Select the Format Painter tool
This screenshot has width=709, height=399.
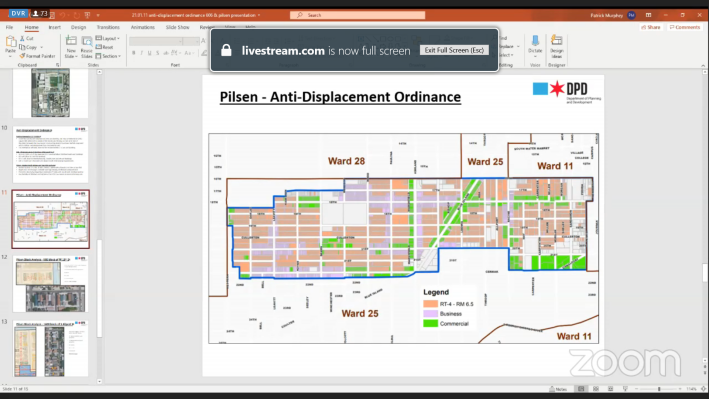tap(37, 56)
